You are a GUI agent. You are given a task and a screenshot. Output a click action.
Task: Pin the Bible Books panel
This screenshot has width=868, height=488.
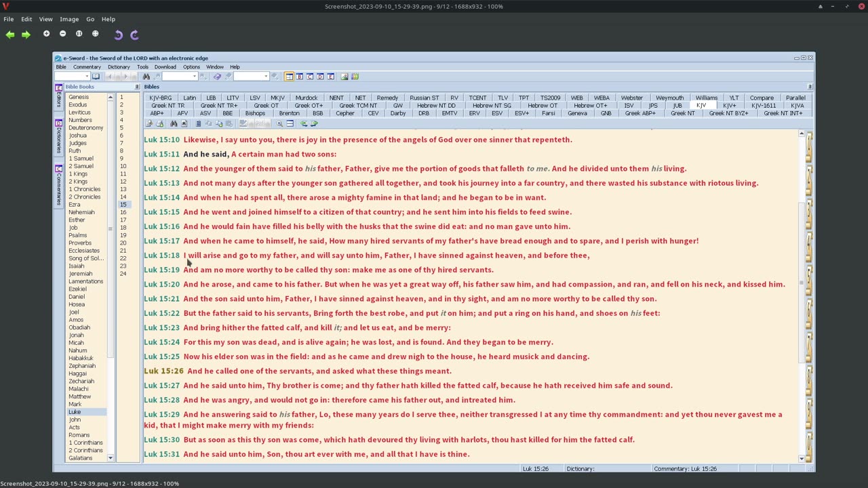(137, 87)
